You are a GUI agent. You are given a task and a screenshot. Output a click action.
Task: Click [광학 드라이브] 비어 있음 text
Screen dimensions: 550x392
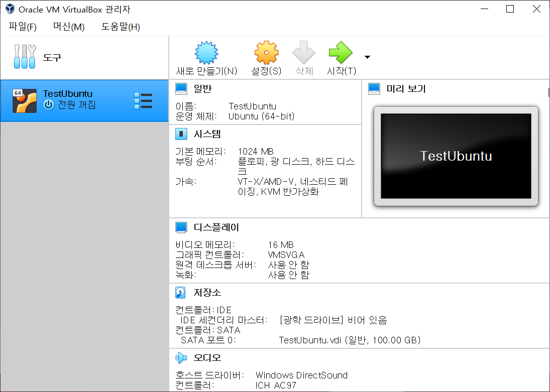pos(333,320)
